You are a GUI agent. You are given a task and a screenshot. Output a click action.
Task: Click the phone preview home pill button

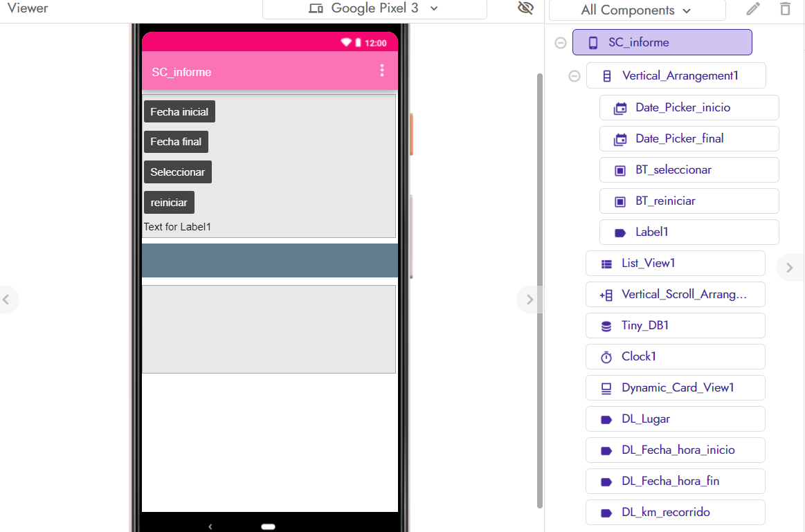(x=268, y=526)
